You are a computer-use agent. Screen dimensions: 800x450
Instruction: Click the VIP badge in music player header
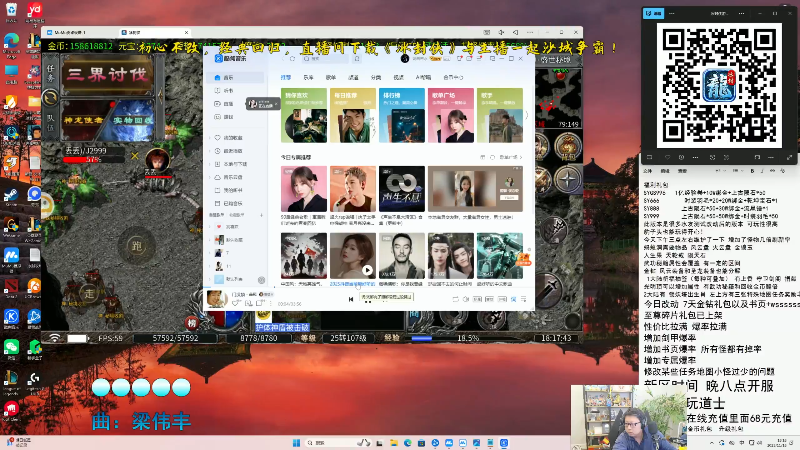(x=435, y=59)
